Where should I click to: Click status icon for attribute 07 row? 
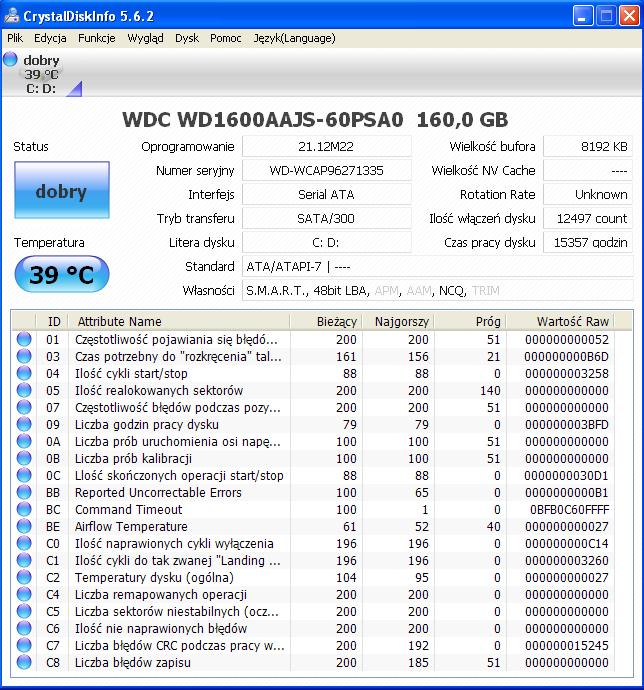[24, 407]
